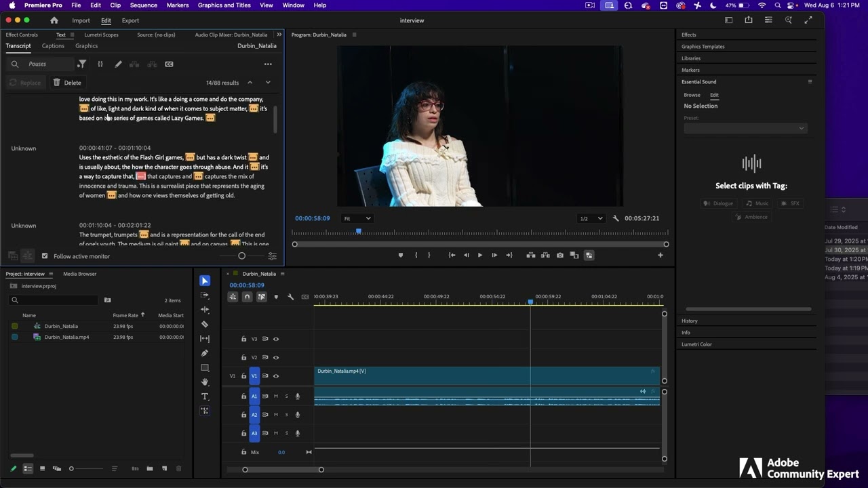This screenshot has height=488, width=868.
Task: Open the Graphics and Titles menu
Action: coord(224,5)
